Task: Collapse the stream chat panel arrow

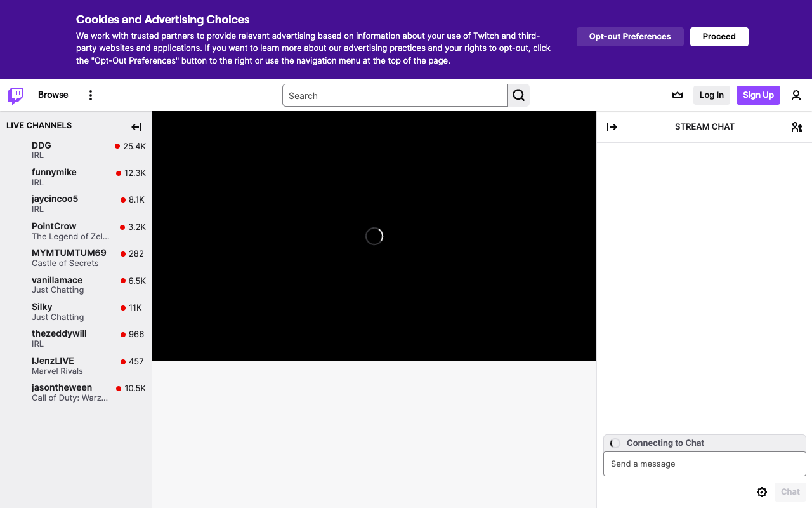Action: coord(612,127)
